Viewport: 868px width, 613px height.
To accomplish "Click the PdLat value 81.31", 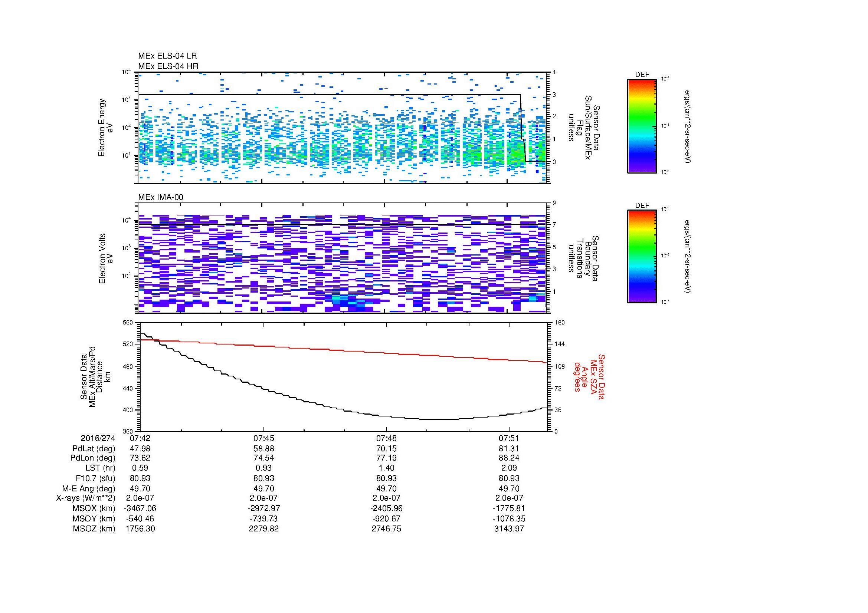I will click(509, 449).
